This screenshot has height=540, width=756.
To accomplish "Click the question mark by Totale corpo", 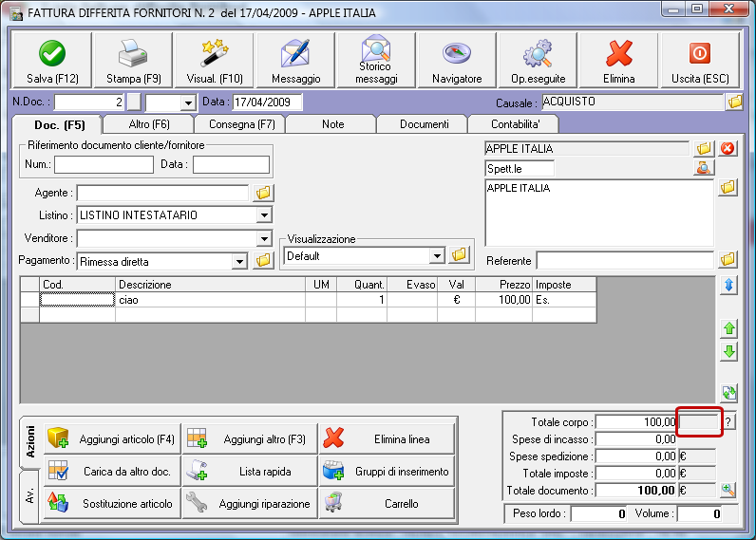I will coord(728,422).
